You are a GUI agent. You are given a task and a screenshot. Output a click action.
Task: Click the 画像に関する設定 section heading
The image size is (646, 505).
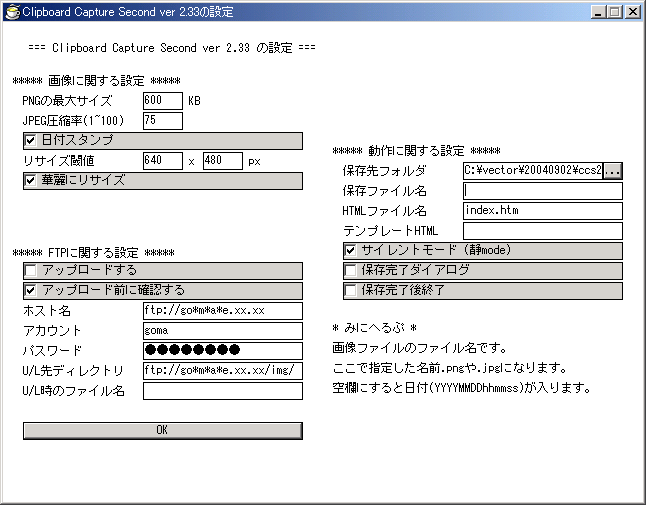coord(96,81)
